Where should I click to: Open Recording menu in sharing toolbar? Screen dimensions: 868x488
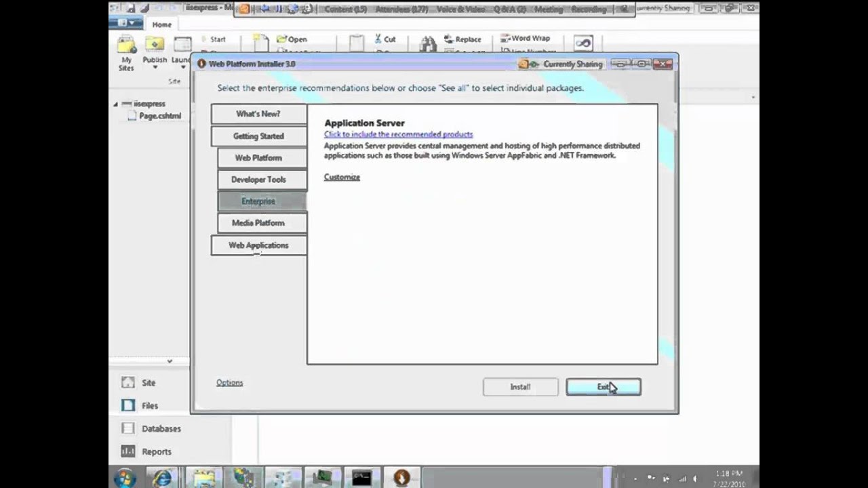point(588,9)
